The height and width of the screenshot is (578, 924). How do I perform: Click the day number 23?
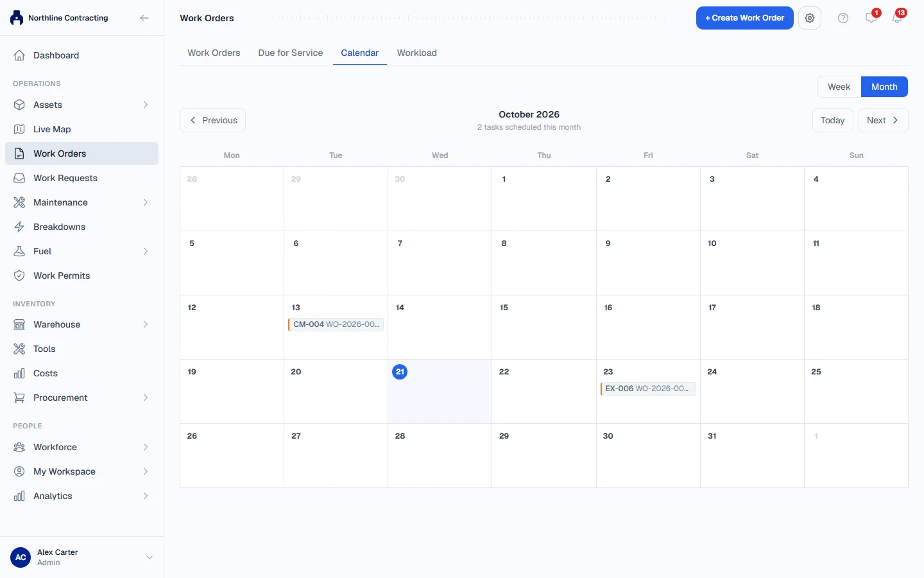coord(608,372)
